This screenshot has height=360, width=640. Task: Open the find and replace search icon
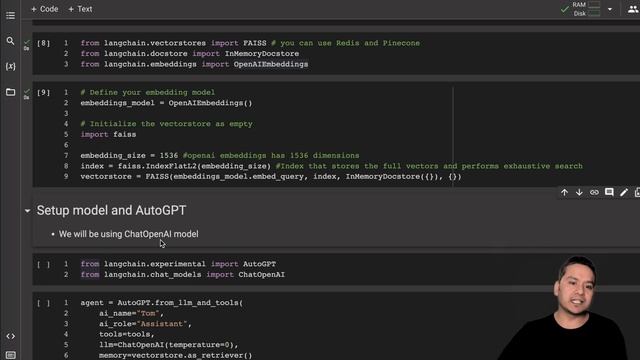click(11, 41)
